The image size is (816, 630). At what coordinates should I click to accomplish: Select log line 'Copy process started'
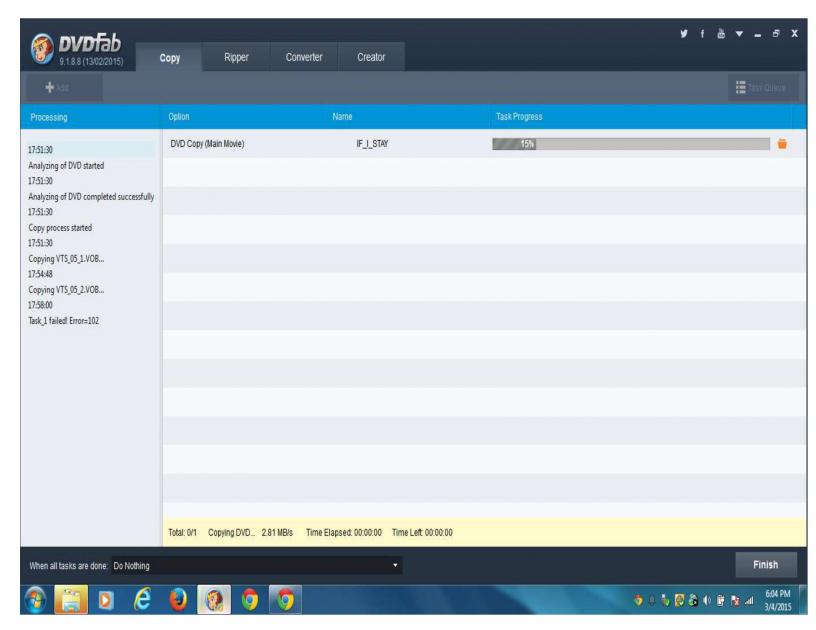60,228
